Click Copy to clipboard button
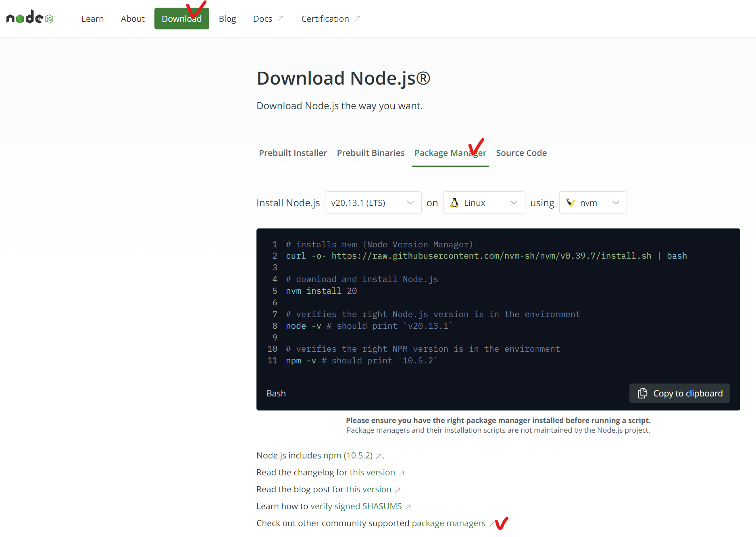Viewport: 756px width, 537px height. tap(679, 393)
